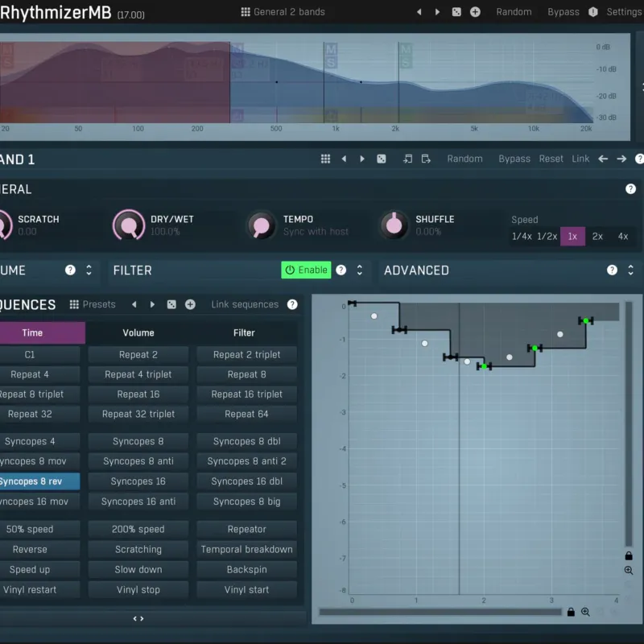
Task: Open the Band 1 presets grid icon
Action: (325, 159)
